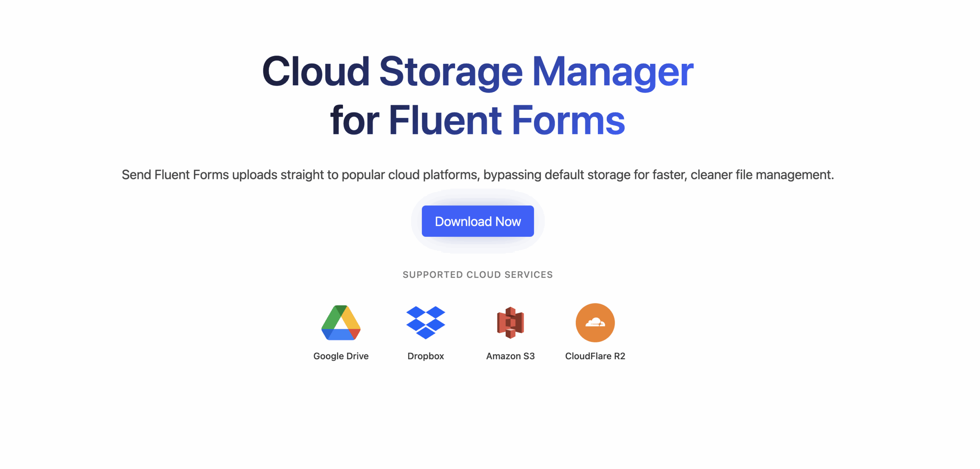980x469 pixels.
Task: Click the red Amazon S3 logo
Action: coord(510,322)
